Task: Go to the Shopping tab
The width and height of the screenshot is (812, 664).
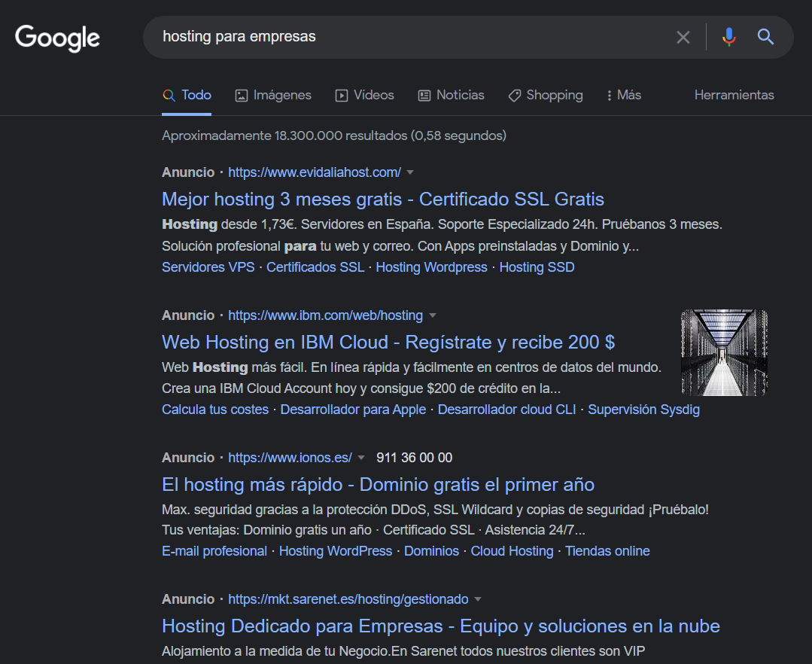Action: 546,95
